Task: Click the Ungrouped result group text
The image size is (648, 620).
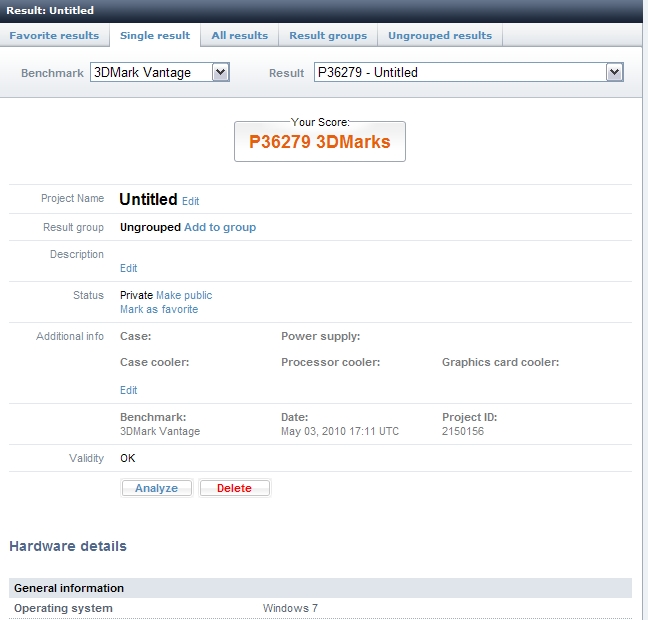Action: pyautogui.click(x=150, y=227)
